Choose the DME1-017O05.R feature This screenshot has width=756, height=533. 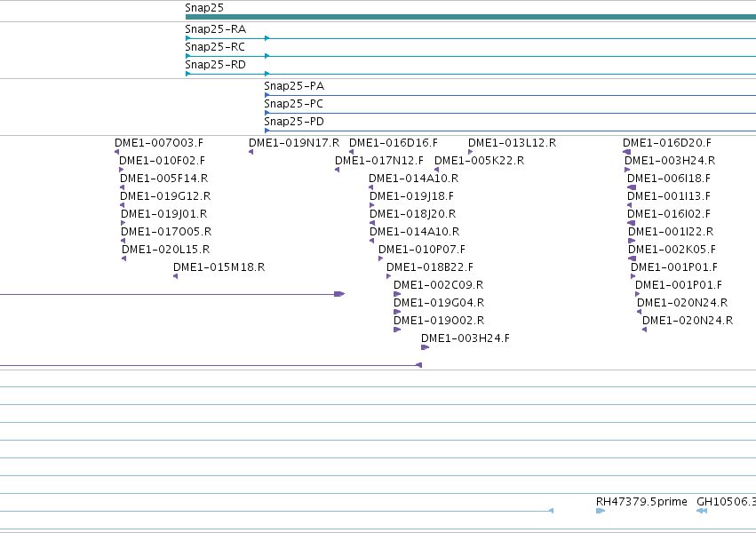(x=166, y=232)
